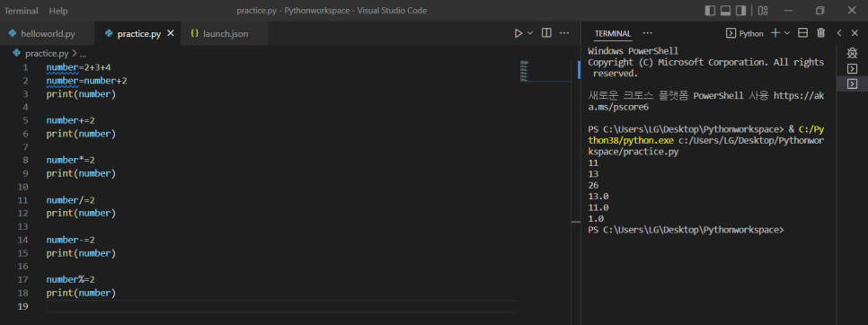Image resolution: width=868 pixels, height=325 pixels.
Task: Click the terminal output "11.0"
Action: (x=598, y=207)
